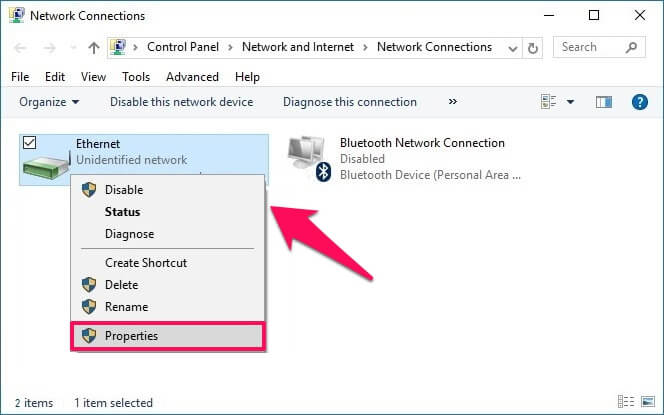
Task: Switch to details view in status bar
Action: coord(625,402)
